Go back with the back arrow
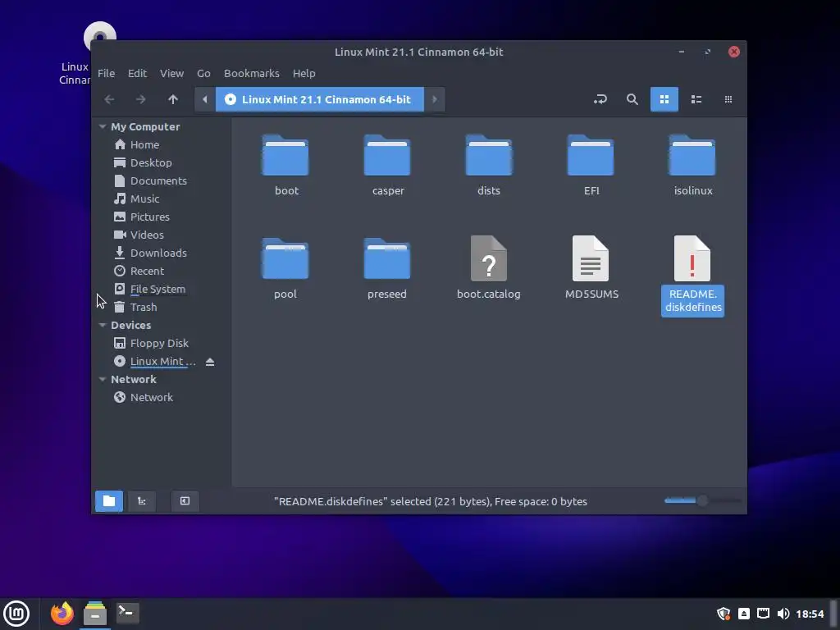This screenshot has height=630, width=840. (109, 99)
